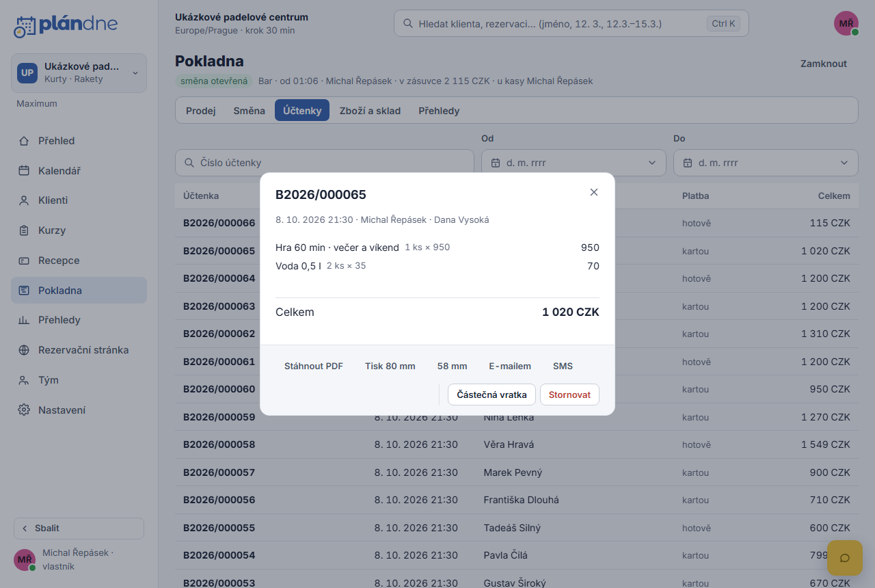The width and height of the screenshot is (875, 588).
Task: Open the Do date picker dropdown
Action: click(766, 163)
